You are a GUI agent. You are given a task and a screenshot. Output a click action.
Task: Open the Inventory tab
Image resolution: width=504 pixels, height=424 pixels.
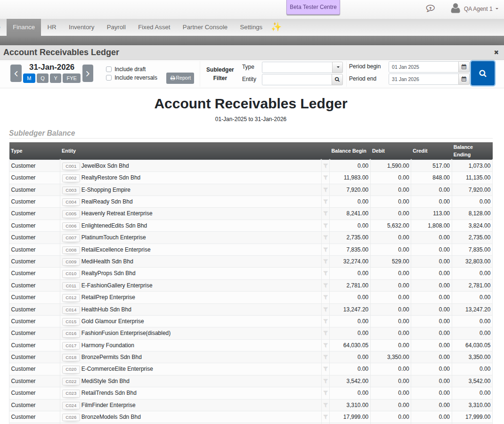[x=81, y=27]
